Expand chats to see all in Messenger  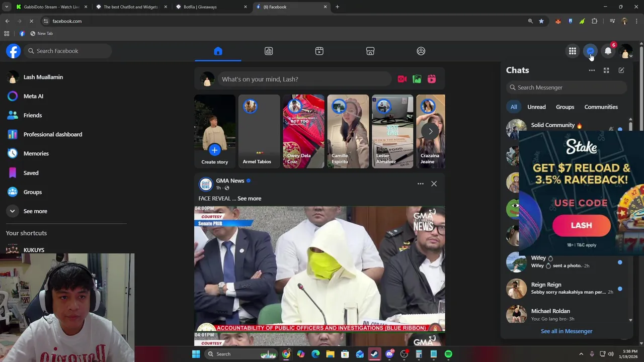(606, 70)
